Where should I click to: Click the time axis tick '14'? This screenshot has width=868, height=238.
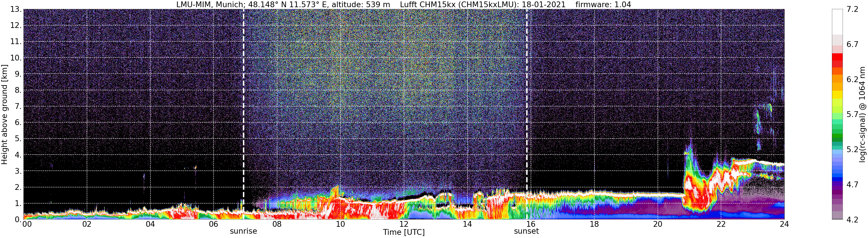(x=467, y=224)
